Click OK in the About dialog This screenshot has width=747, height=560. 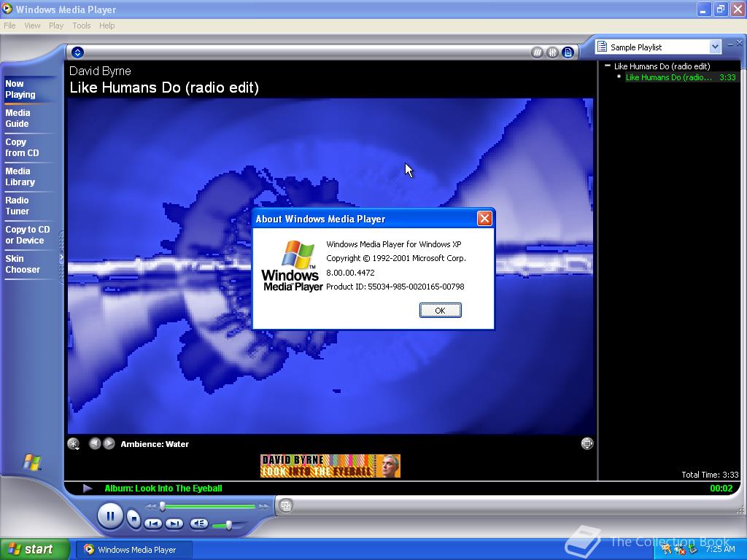[x=440, y=311]
